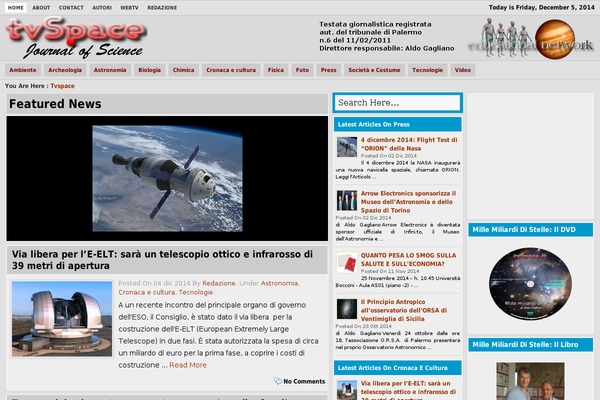Image resolution: width=600 pixels, height=400 pixels.
Task: Open the ORION Flight Test article link
Action: point(409,144)
